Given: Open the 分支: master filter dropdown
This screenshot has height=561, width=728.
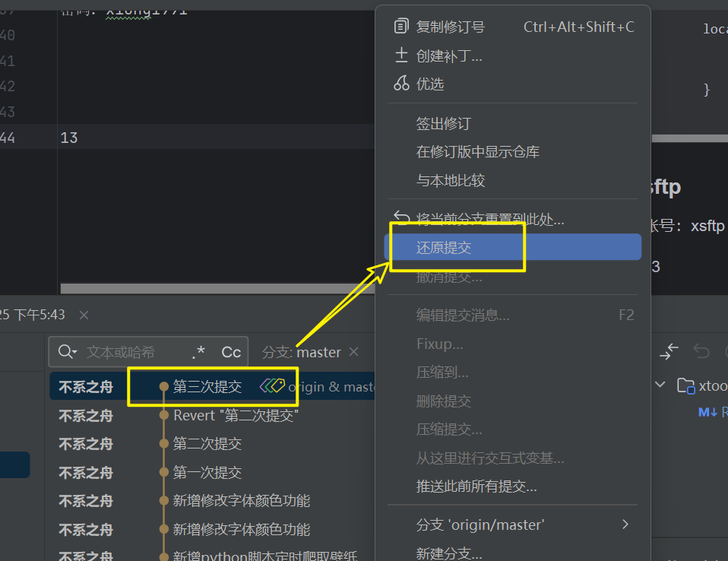Looking at the screenshot, I should (x=301, y=352).
